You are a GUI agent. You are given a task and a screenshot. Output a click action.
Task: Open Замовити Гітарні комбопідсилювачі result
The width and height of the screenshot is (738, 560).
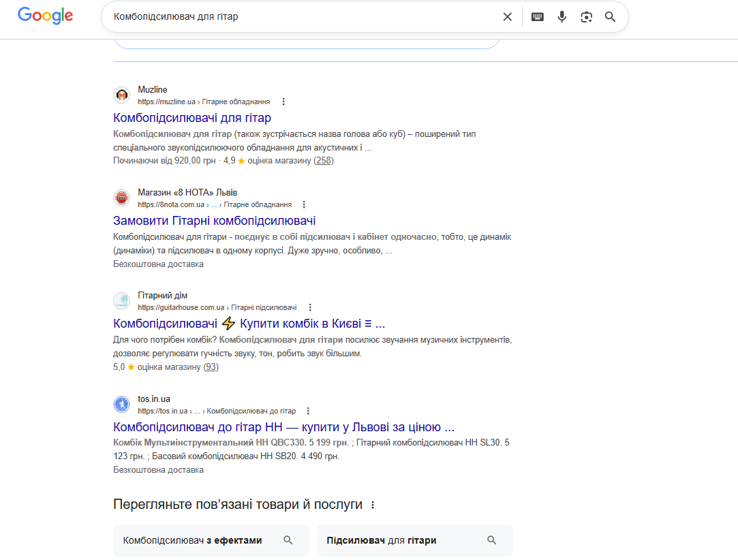215,221
